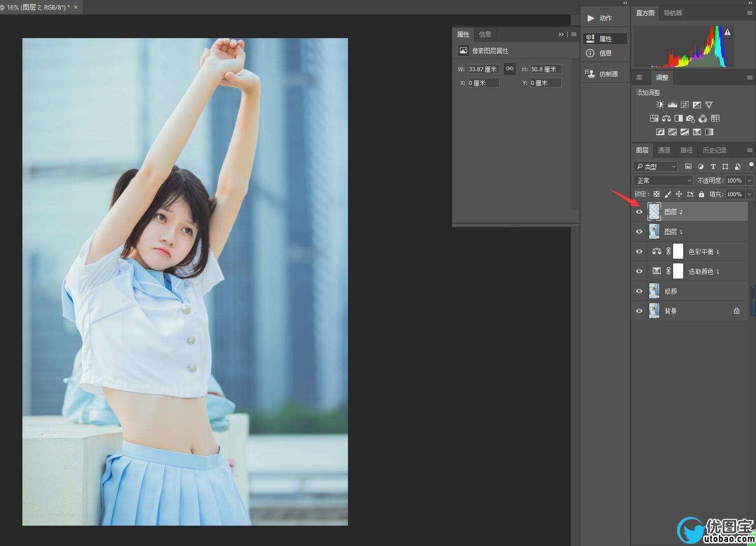
Task: Click the W width input field
Action: [x=483, y=69]
